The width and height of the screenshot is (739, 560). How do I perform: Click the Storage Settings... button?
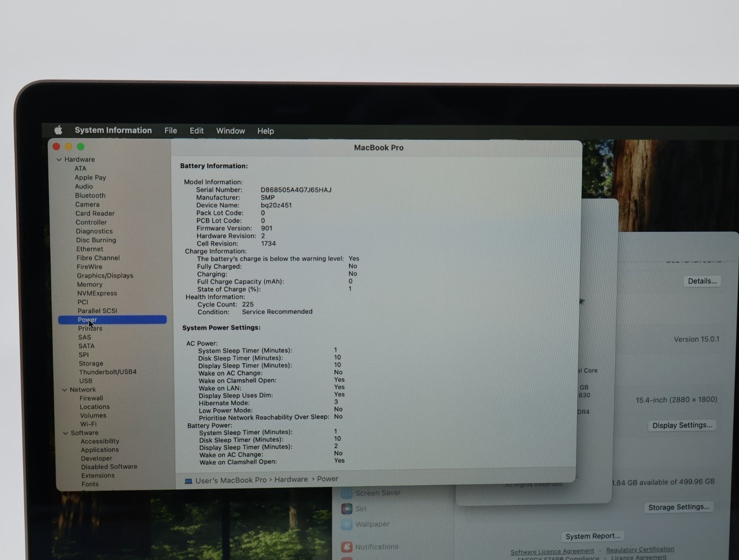[x=678, y=507]
